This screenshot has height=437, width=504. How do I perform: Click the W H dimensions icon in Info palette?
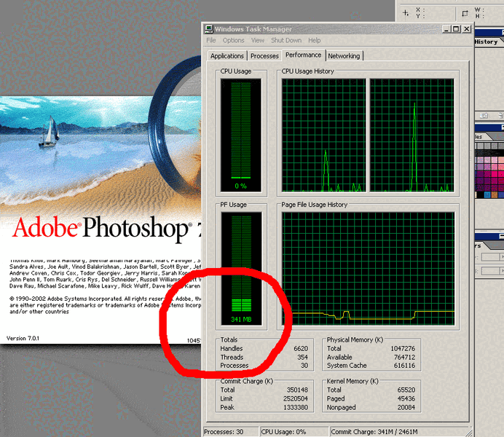pyautogui.click(x=465, y=14)
